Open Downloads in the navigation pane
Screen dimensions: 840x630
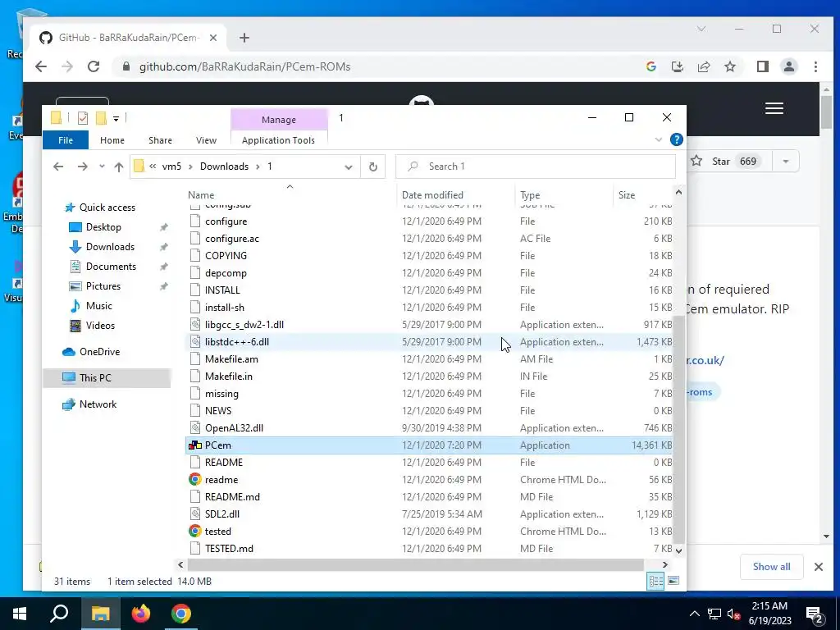[x=110, y=246]
